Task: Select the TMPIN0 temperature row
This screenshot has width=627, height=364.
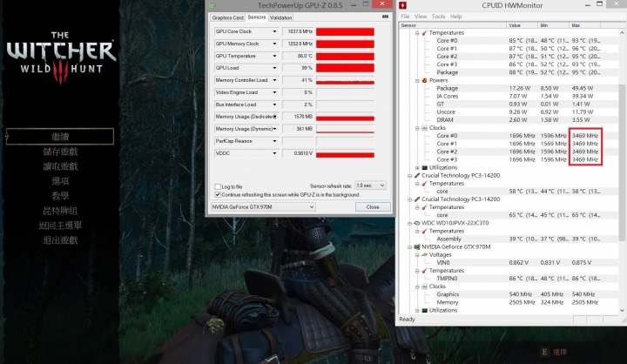Action: point(509,279)
